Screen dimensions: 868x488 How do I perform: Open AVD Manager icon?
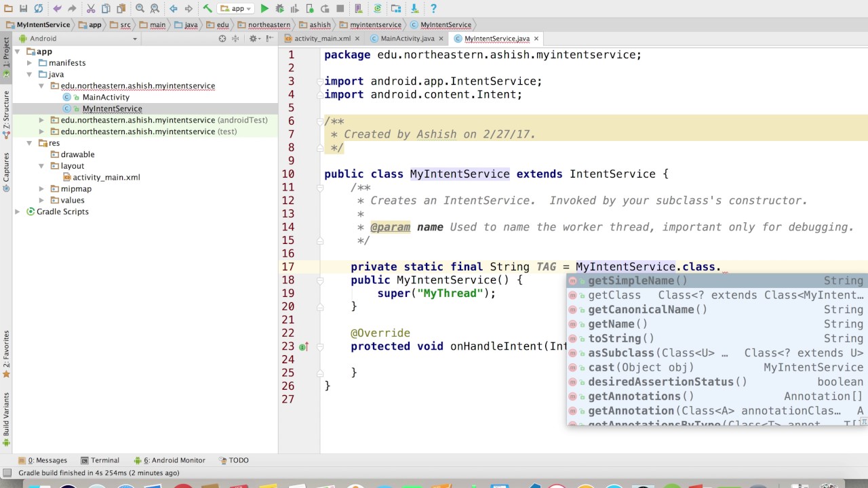359,9
